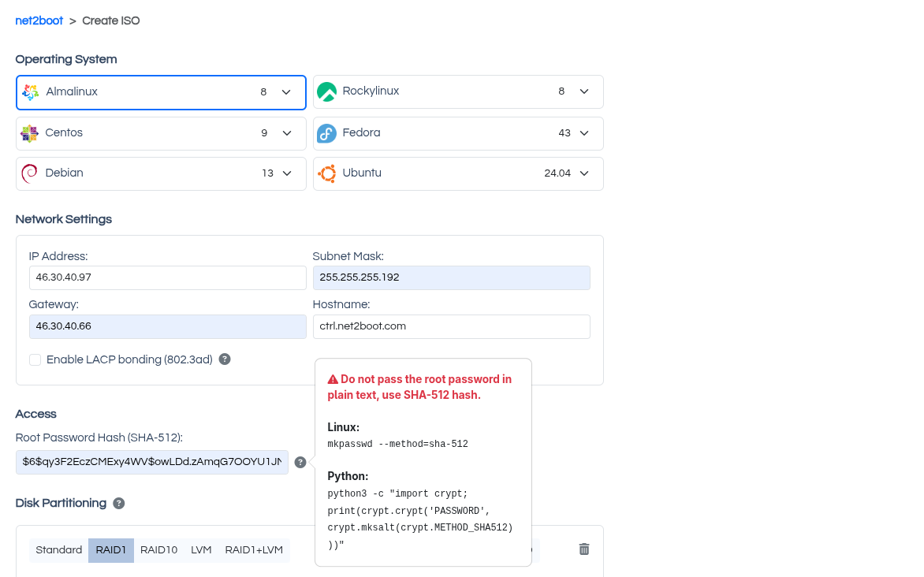This screenshot has width=924, height=577.
Task: Click the Fedora logo icon
Action: click(326, 133)
